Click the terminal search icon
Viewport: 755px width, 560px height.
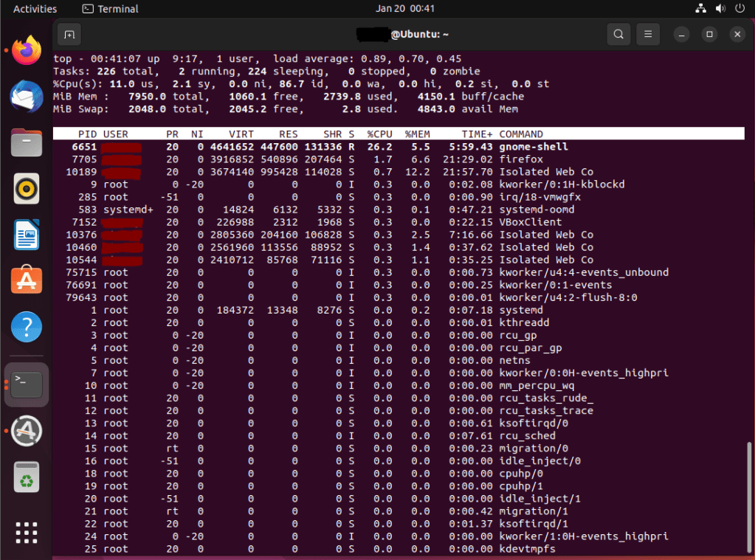[x=618, y=35]
